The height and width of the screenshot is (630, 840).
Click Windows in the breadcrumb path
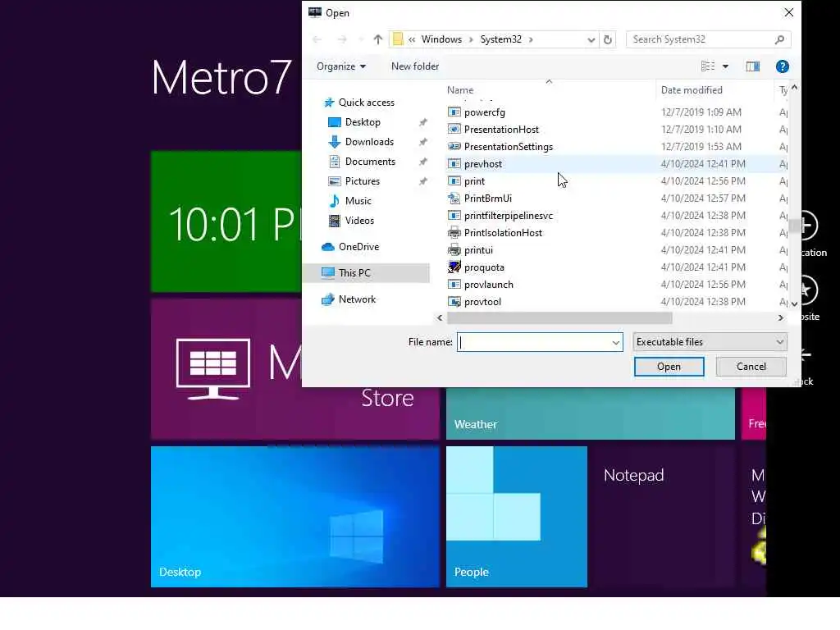(x=441, y=39)
